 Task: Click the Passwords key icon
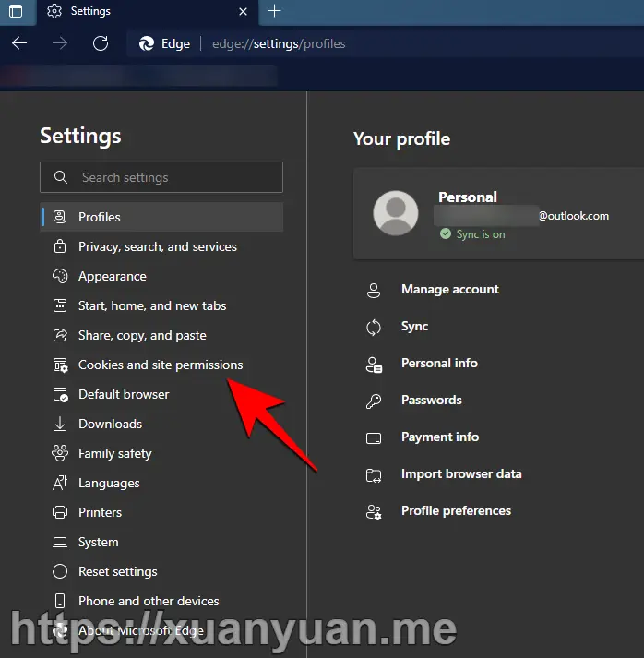[374, 401]
